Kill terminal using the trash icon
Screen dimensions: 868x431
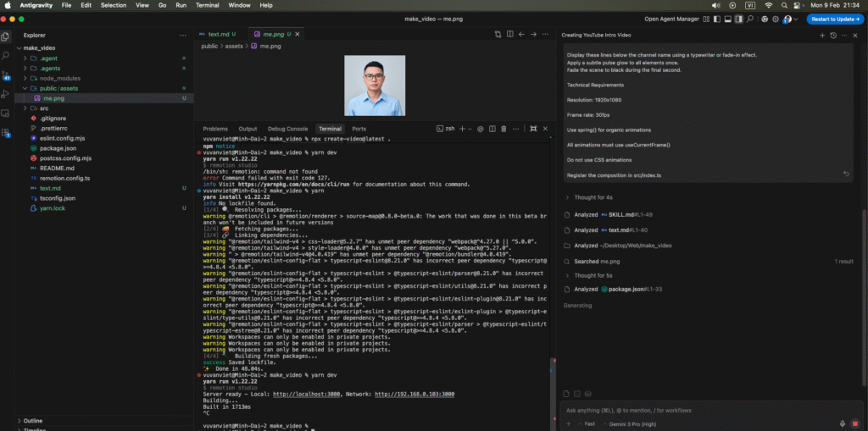(x=504, y=129)
